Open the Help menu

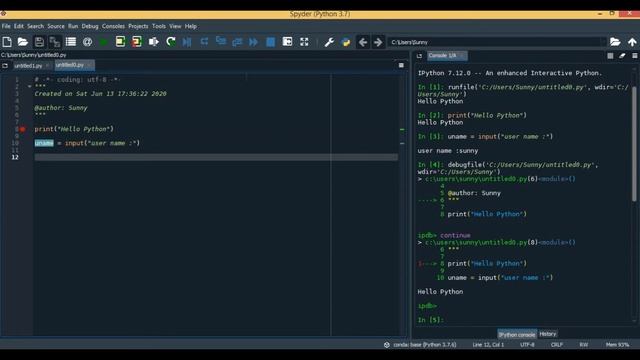coord(191,26)
